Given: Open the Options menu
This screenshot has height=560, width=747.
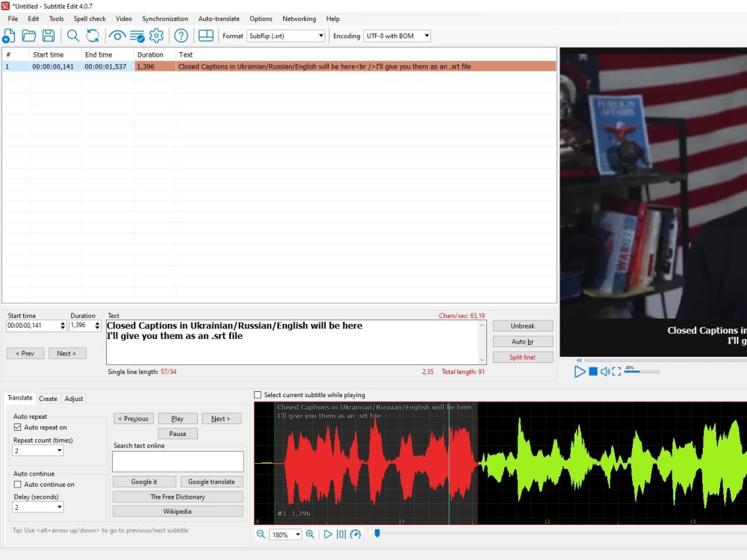Looking at the screenshot, I should 261,19.
